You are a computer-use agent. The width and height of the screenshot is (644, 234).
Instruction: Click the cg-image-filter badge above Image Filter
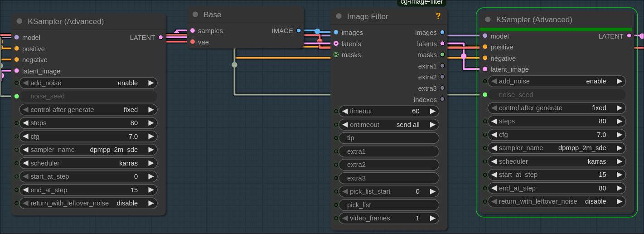(421, 2)
